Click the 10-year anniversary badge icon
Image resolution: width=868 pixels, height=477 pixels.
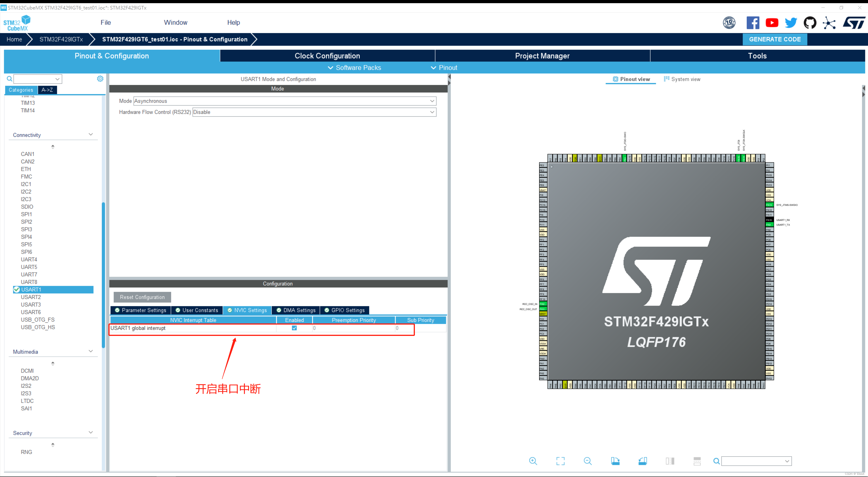point(729,23)
